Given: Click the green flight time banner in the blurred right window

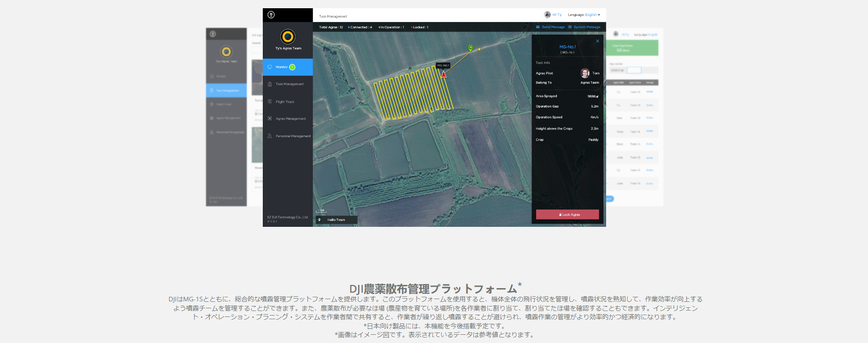Looking at the screenshot, I should tap(632, 48).
